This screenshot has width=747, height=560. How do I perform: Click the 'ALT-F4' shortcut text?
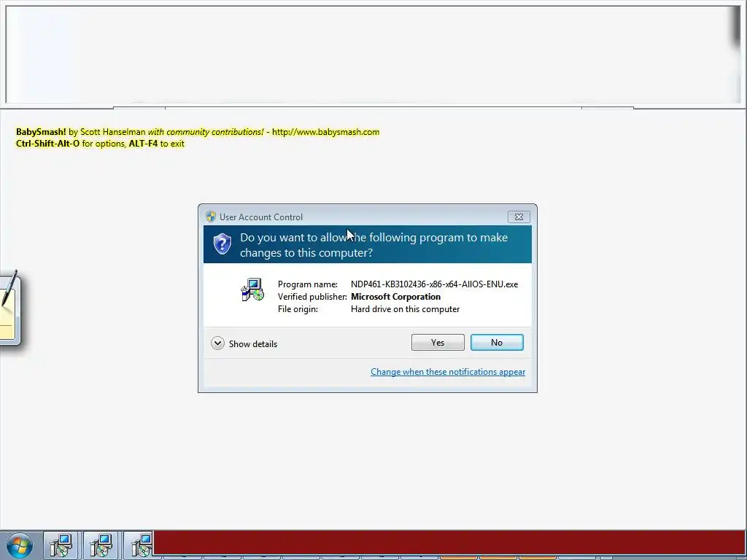coord(143,144)
